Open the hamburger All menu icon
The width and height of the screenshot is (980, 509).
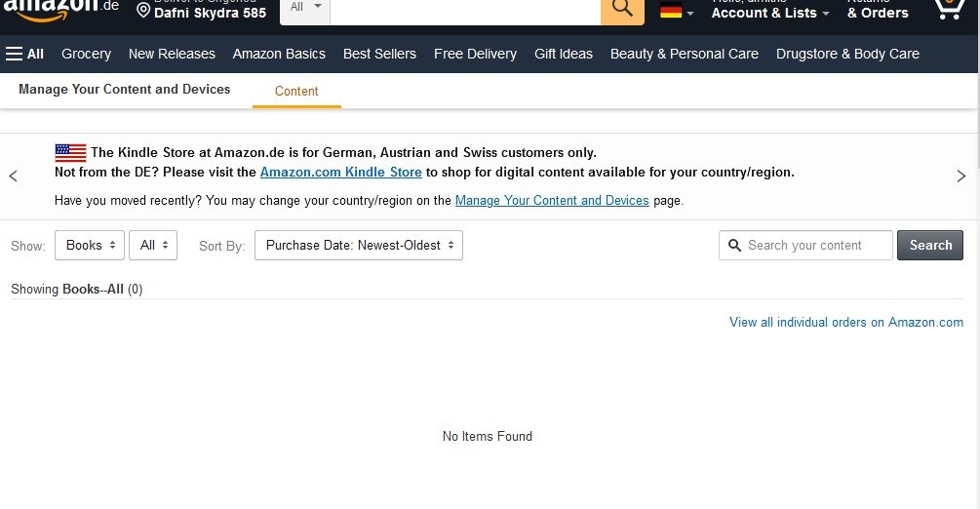15,54
